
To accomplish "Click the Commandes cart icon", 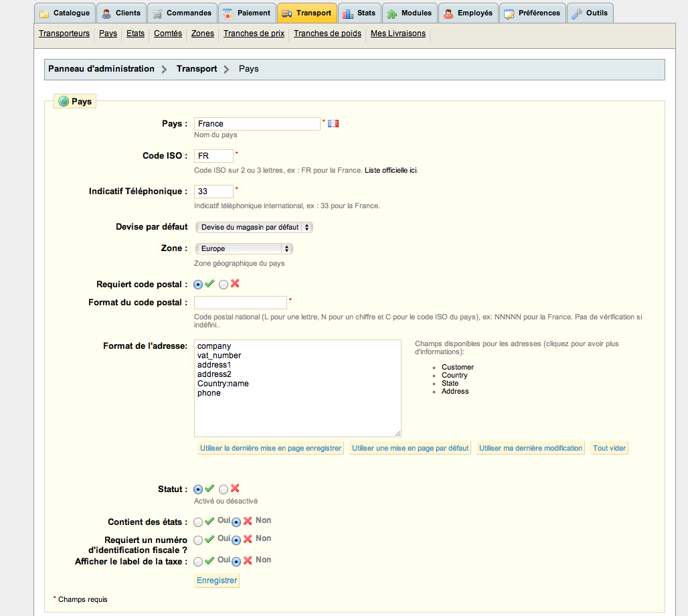I will 157,14.
